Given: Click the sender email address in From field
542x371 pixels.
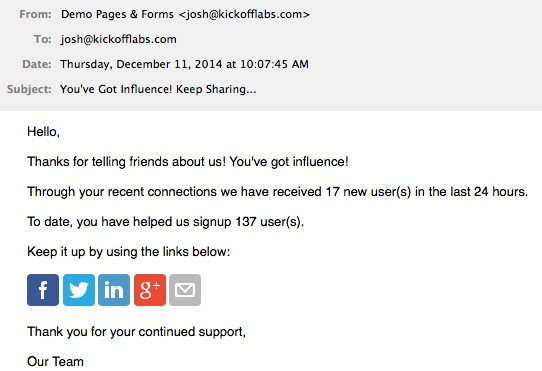Looking at the screenshot, I should (244, 14).
